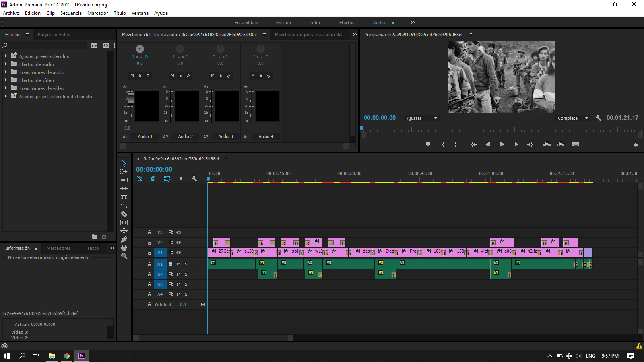Select the Zoom magnifier tool
Image resolution: width=644 pixels, height=362 pixels.
(124, 256)
